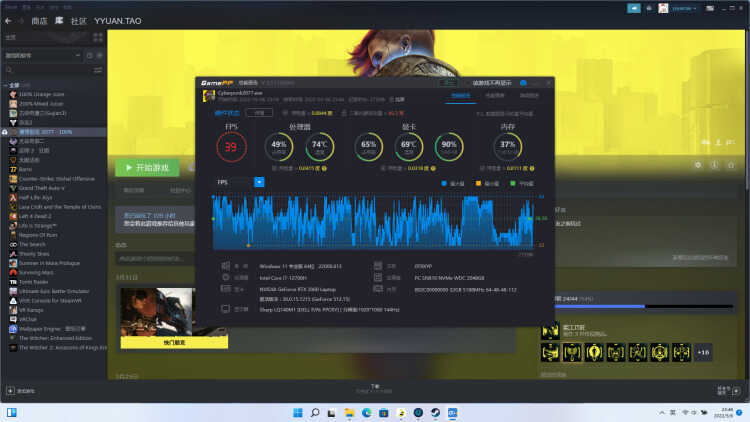Open the +16 more achievements tile
Screen dimensions: 750x422
click(x=703, y=353)
